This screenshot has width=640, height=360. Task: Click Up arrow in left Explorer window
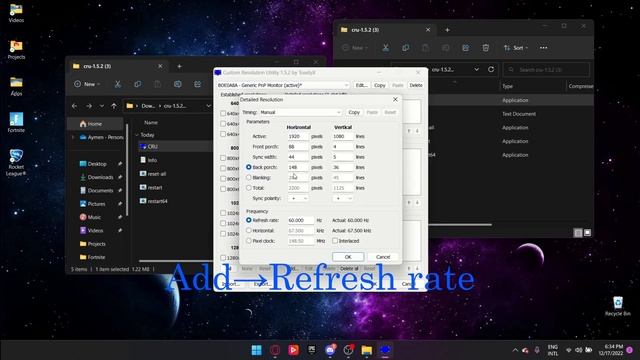[x=114, y=106]
